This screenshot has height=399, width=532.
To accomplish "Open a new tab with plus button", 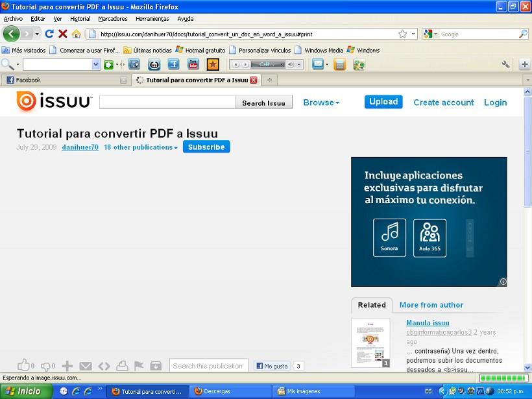I will point(269,80).
